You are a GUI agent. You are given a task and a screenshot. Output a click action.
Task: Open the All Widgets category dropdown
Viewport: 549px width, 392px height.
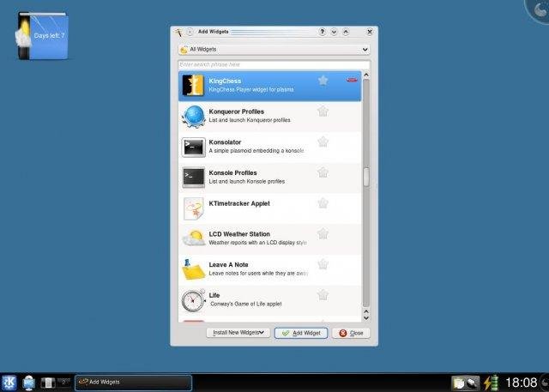pyautogui.click(x=274, y=50)
